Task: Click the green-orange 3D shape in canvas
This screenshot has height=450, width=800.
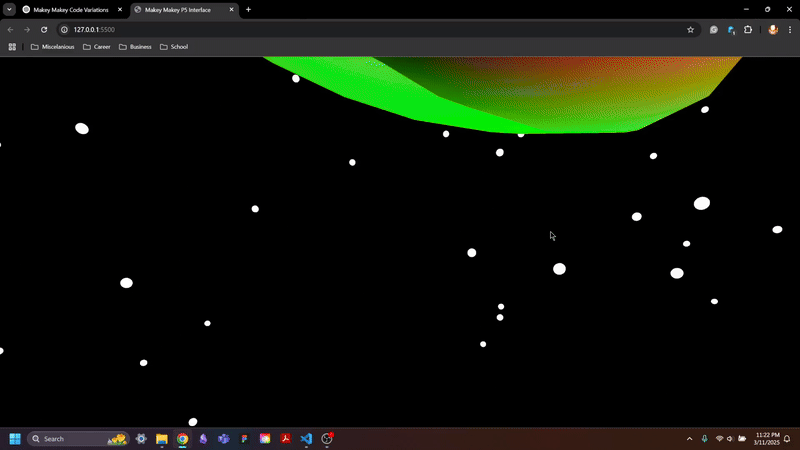Action: click(520, 92)
